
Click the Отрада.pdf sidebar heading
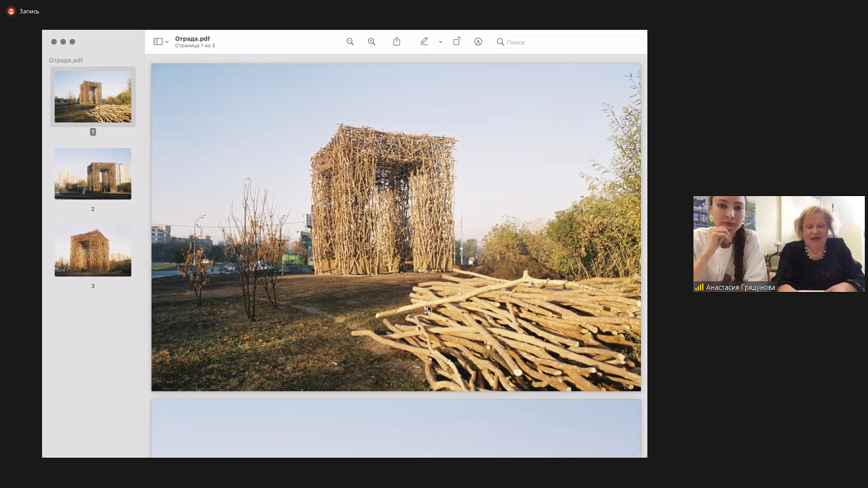click(66, 60)
